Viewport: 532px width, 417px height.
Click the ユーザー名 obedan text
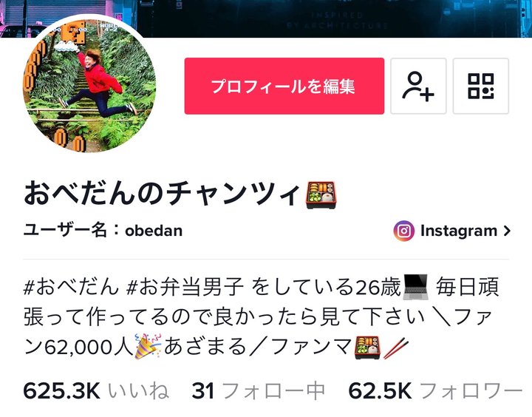103,231
